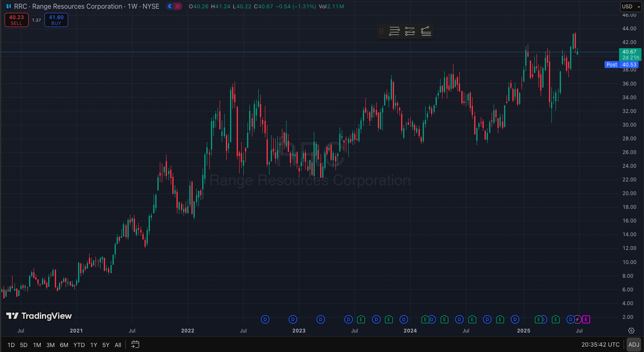Image resolution: width=644 pixels, height=352 pixels.
Task: Open the UTC time zone menu
Action: pyautogui.click(x=600, y=345)
